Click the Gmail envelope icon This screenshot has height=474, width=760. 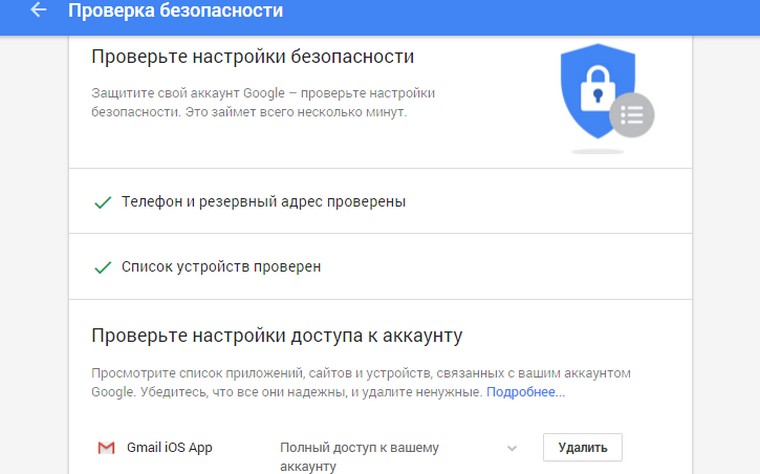[106, 448]
